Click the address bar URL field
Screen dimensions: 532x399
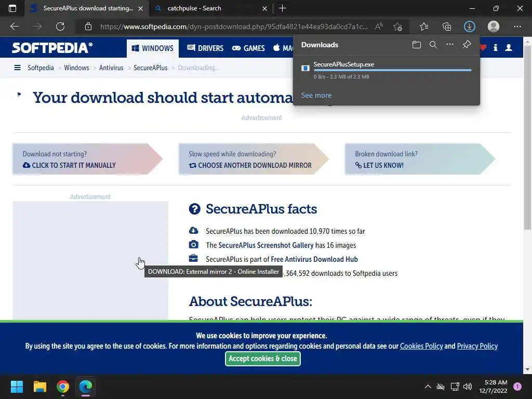(234, 26)
